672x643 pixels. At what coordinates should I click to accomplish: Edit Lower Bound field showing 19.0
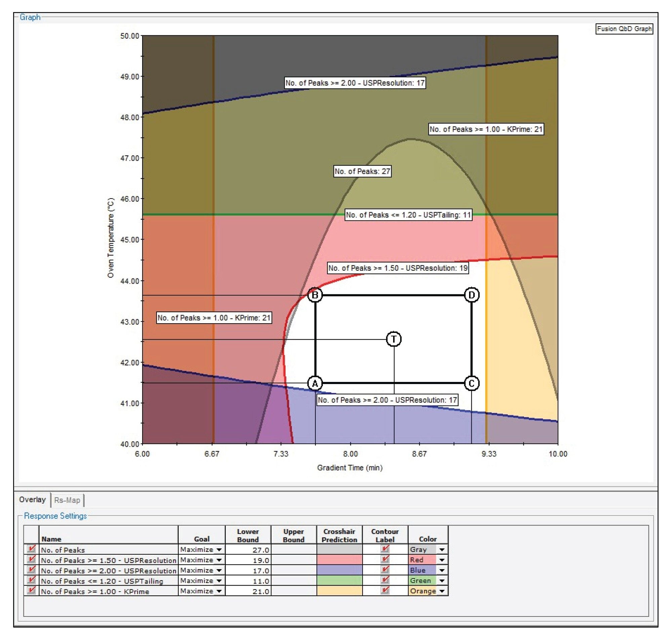pos(248,560)
